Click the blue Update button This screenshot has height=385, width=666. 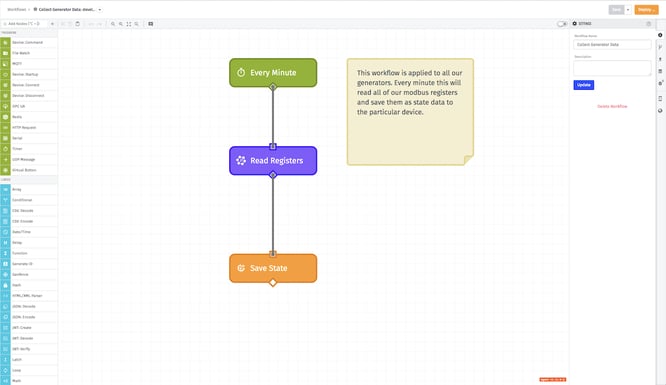584,85
